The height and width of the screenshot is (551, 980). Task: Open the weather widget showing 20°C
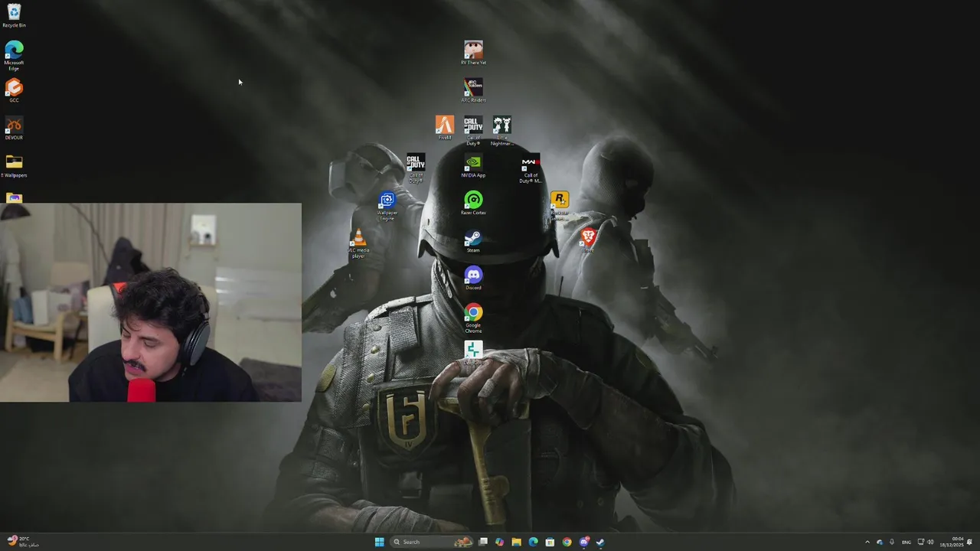[21, 542]
